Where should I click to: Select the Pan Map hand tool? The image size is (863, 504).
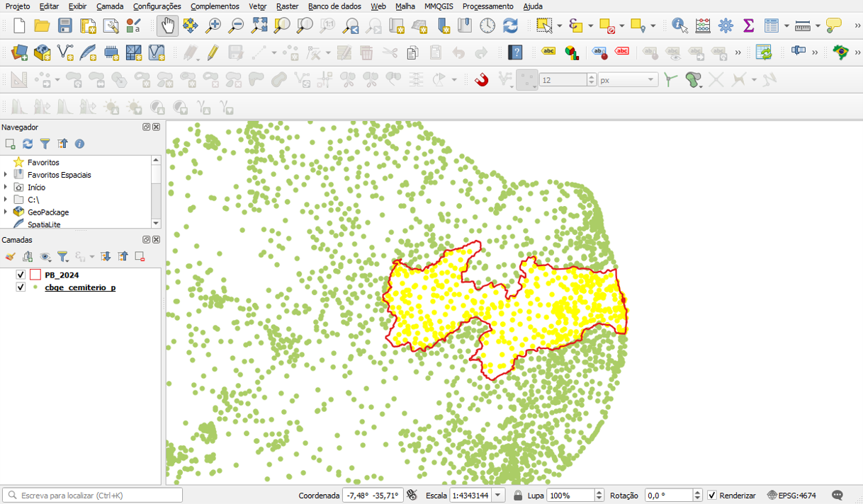[167, 26]
